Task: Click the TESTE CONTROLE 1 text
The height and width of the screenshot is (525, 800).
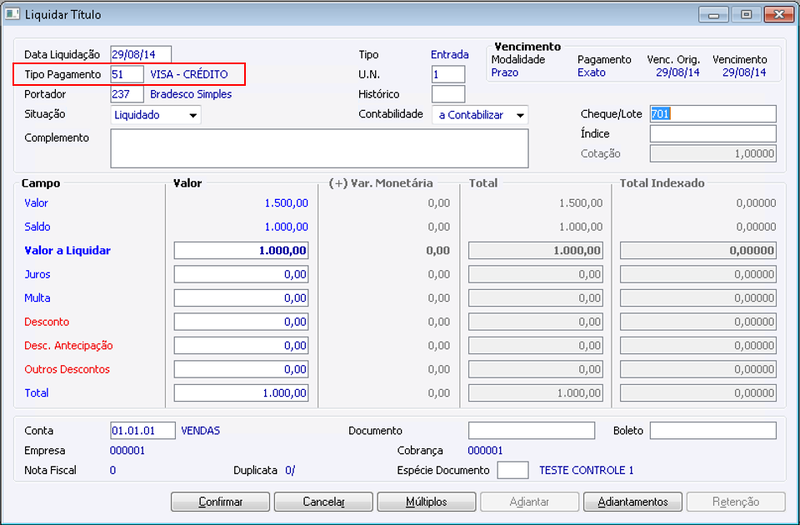Action: (x=586, y=470)
